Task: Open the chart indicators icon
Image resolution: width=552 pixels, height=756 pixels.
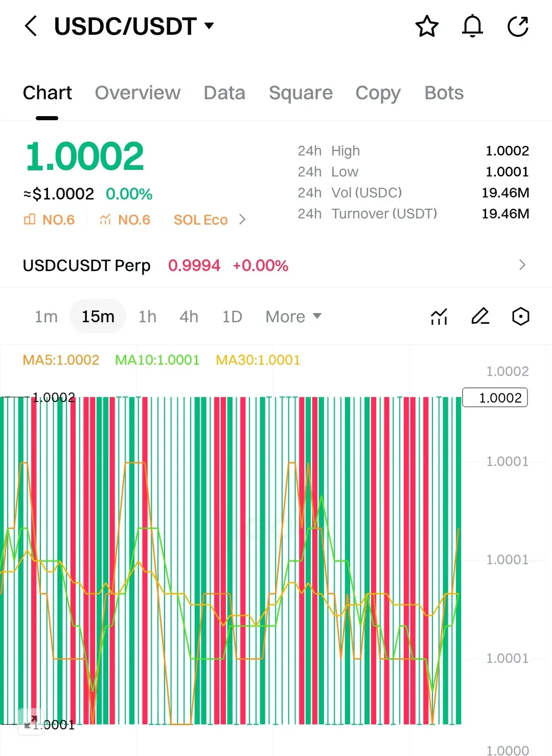Action: (x=439, y=317)
